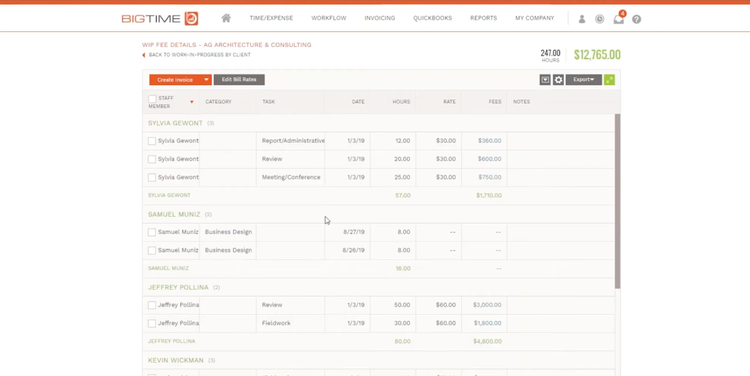Click the back arrow before Work-In-Progress link
This screenshot has width=750, height=376.
[143, 55]
